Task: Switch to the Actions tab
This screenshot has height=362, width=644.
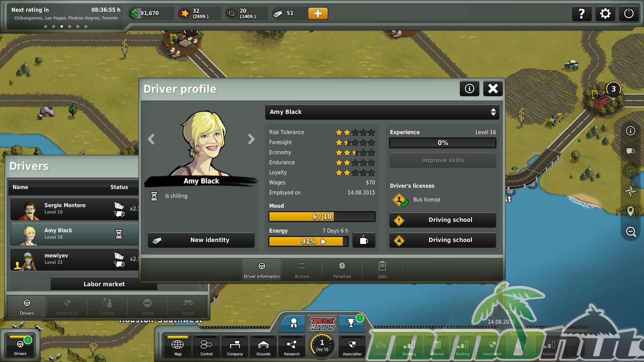Action: [302, 269]
